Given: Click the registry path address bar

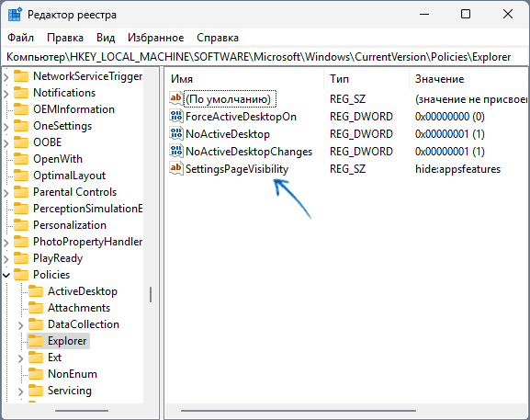Looking at the screenshot, I should tap(265, 57).
